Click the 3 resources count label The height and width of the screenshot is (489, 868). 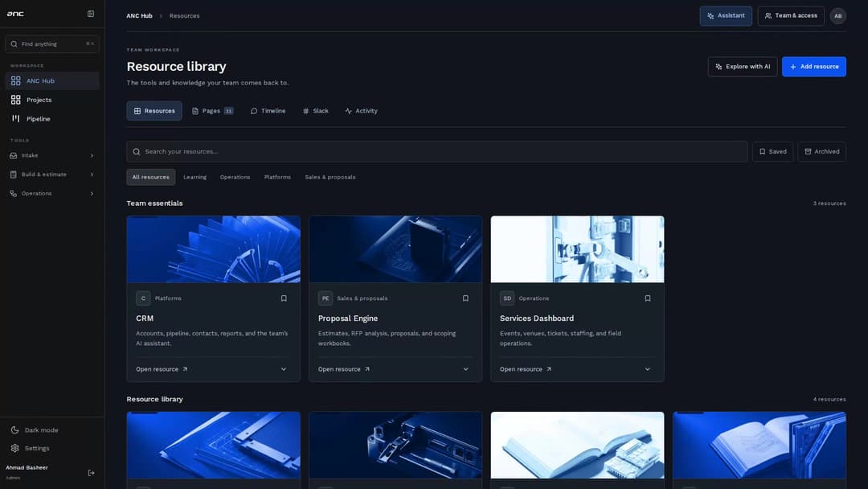(829, 203)
